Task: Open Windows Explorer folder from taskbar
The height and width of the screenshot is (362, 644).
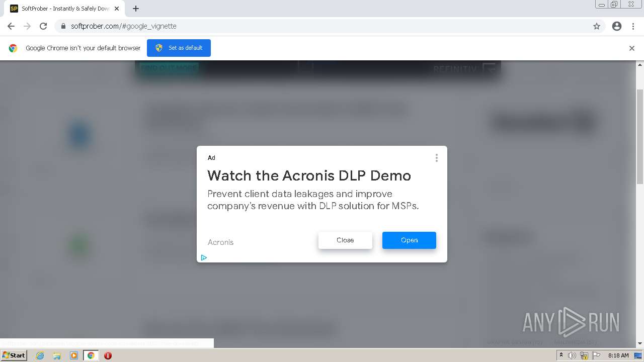Action: 57,355
